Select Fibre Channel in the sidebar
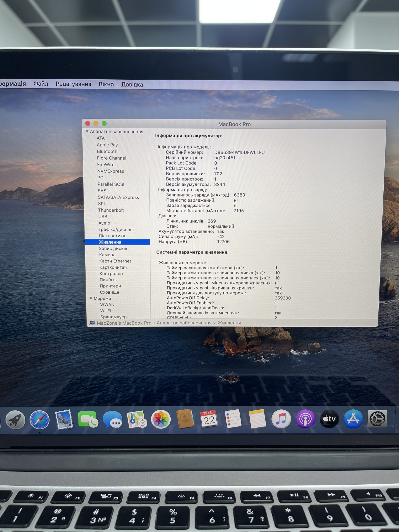This screenshot has width=399, height=532. pyautogui.click(x=112, y=158)
